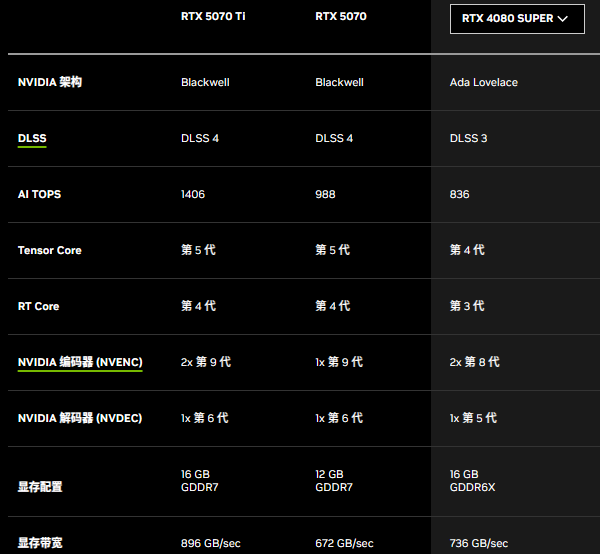
Task: Click the chevron arrow beside RTX 4080 SUPER
Action: pos(562,18)
